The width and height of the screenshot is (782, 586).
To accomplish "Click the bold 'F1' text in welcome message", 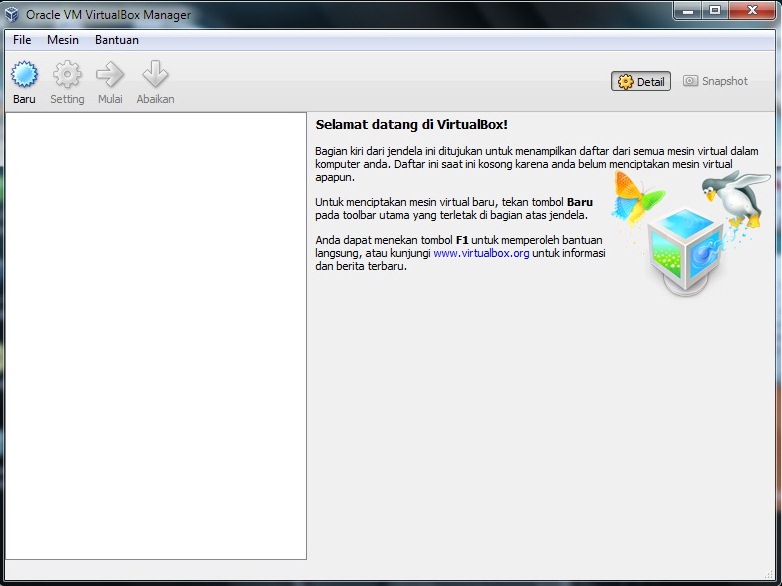I will pos(462,240).
